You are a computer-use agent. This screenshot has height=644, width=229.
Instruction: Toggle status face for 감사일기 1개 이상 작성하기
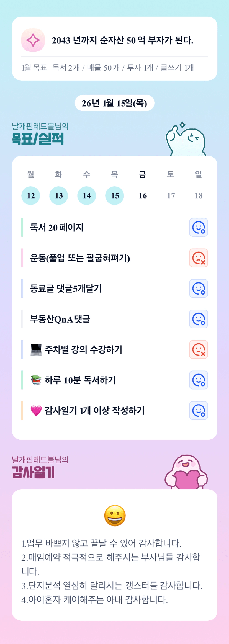pos(199,411)
